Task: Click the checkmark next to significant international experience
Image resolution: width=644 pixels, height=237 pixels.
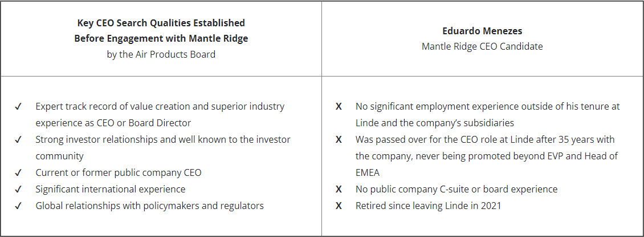Action: pos(18,189)
